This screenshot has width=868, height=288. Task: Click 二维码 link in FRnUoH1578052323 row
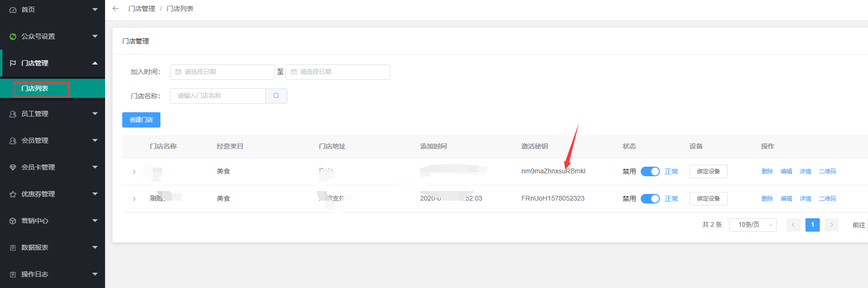[x=827, y=199]
